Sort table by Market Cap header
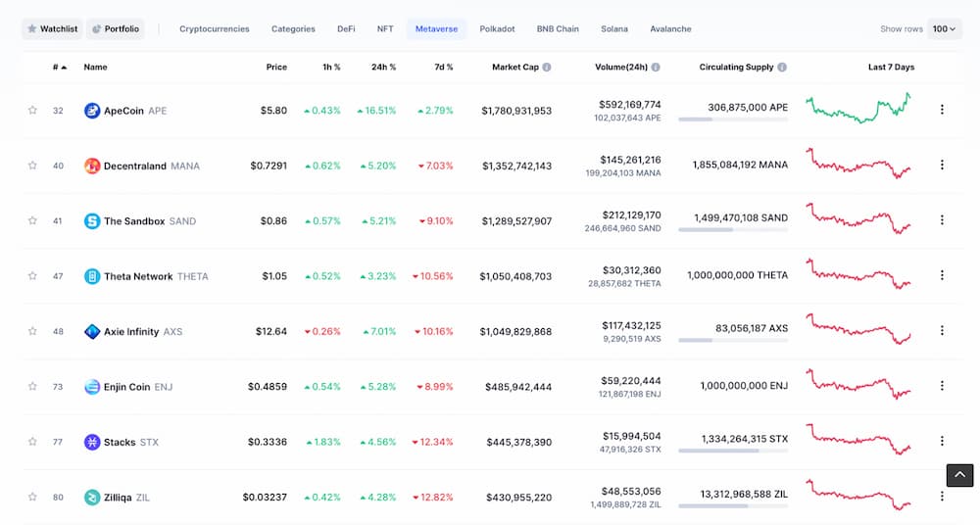Image resolution: width=980 pixels, height=525 pixels. (x=515, y=67)
